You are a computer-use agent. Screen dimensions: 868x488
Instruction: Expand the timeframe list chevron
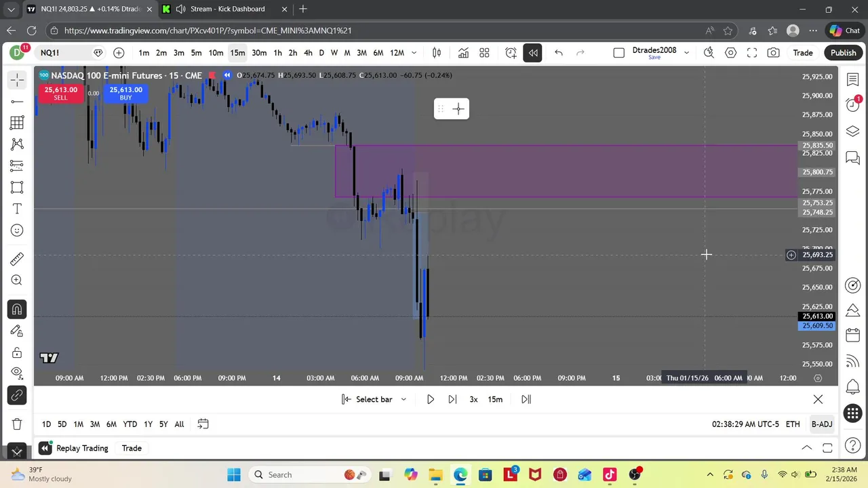click(414, 53)
